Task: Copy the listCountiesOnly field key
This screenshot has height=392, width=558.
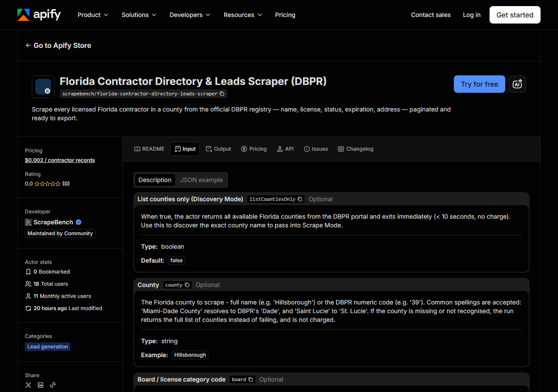Action: point(300,199)
